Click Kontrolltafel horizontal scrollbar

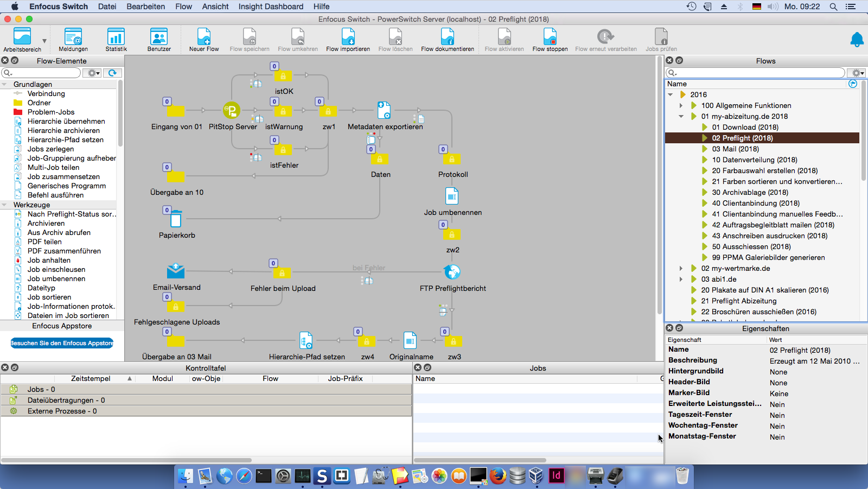[126, 460]
